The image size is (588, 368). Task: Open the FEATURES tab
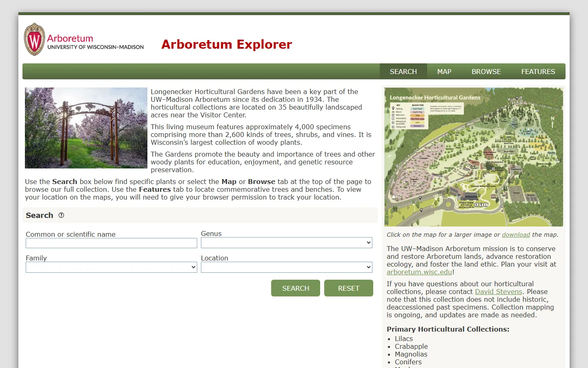[538, 72]
